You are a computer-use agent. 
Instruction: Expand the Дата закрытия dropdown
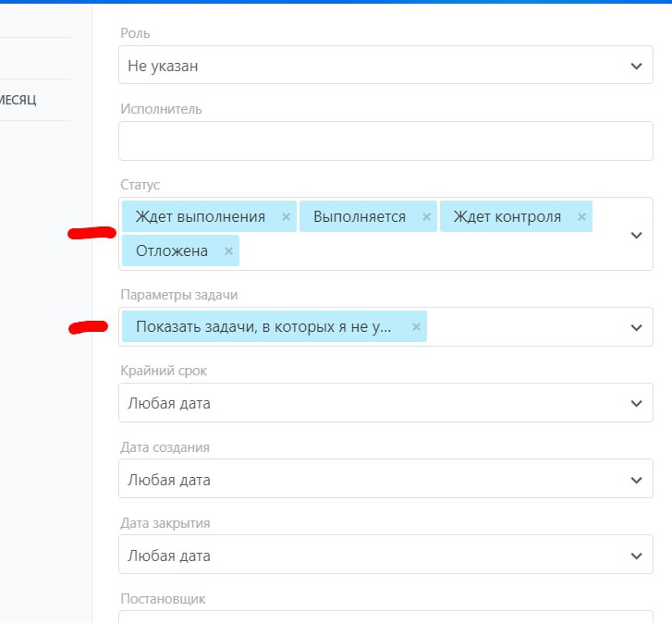[636, 556]
